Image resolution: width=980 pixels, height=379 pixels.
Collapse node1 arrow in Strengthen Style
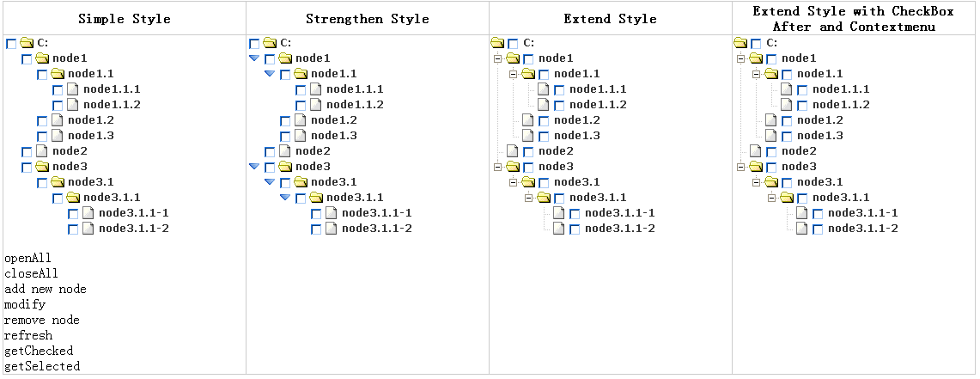[254, 58]
